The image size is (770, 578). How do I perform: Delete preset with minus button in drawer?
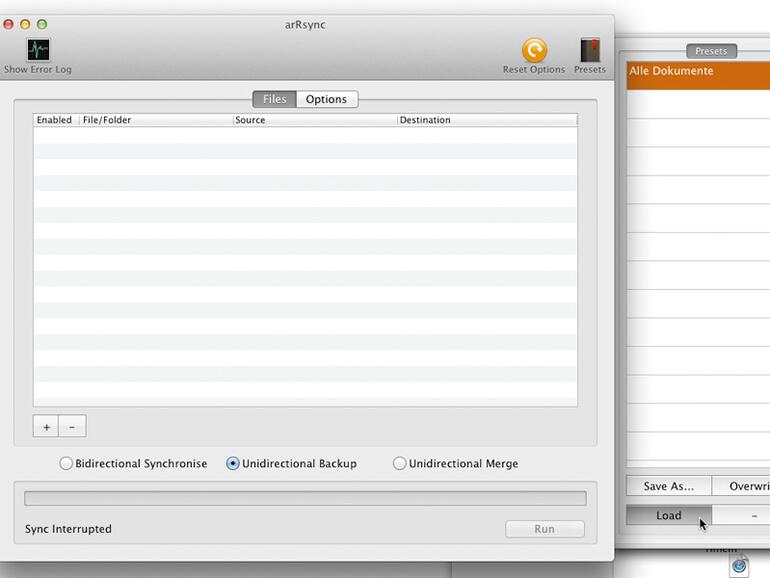[742, 515]
